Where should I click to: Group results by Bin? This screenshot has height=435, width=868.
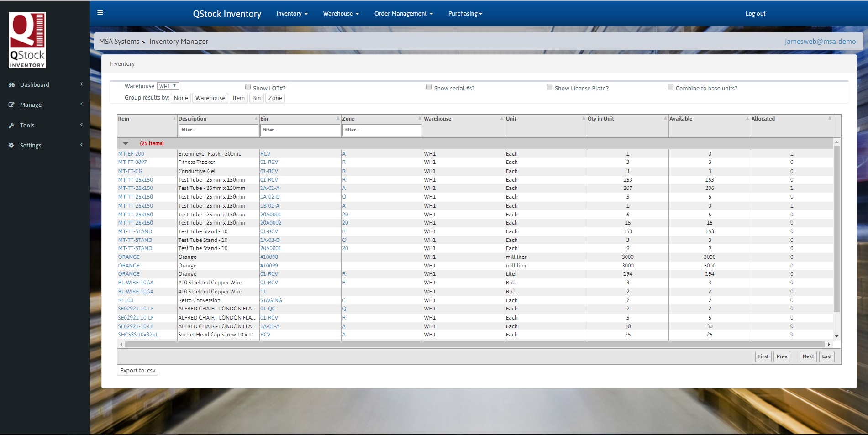tap(257, 98)
